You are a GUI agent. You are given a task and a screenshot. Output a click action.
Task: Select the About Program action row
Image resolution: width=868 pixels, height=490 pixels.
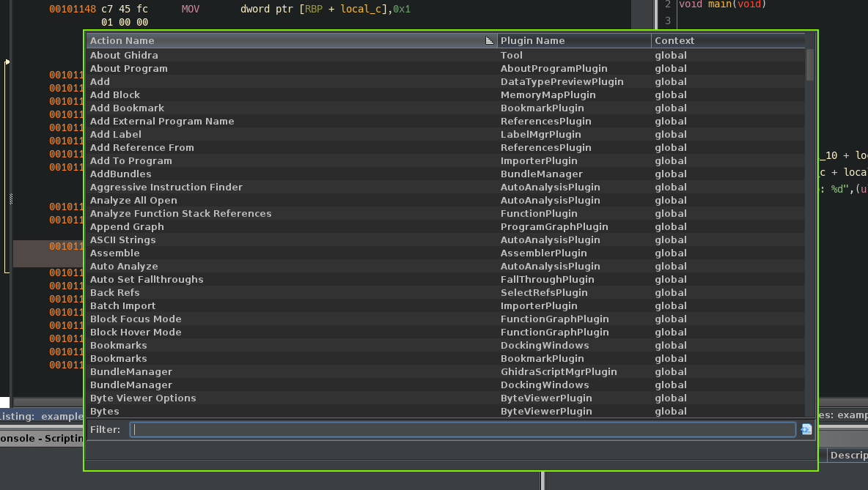click(x=446, y=69)
